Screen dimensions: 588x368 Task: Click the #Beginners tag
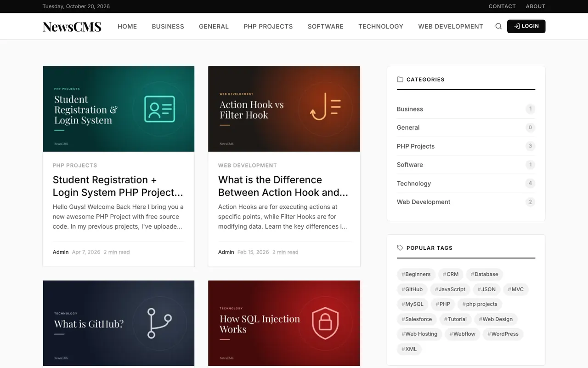pos(416,274)
